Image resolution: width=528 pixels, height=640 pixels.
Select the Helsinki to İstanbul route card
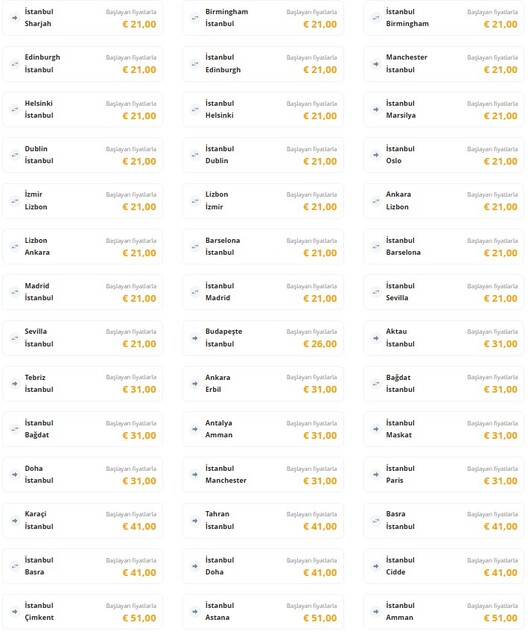[x=82, y=109]
